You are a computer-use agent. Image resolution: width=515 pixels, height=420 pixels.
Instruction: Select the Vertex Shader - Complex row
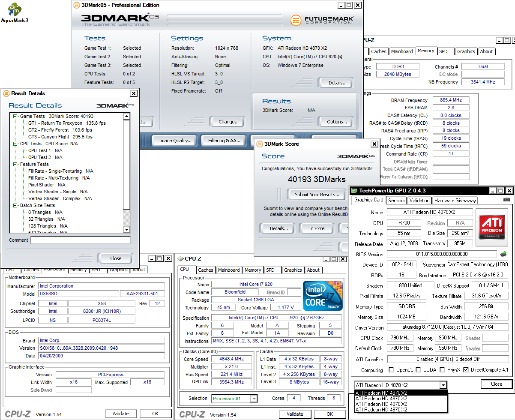coord(60,198)
